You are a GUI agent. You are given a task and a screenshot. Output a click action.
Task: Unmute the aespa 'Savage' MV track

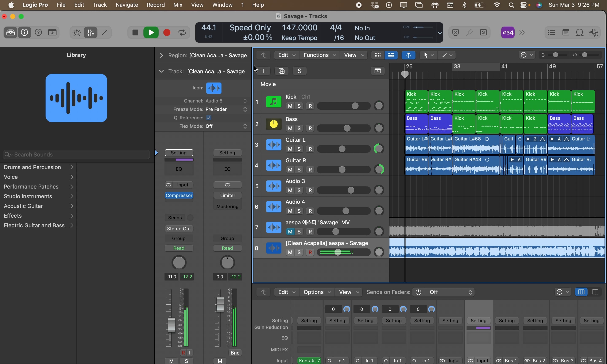290,232
